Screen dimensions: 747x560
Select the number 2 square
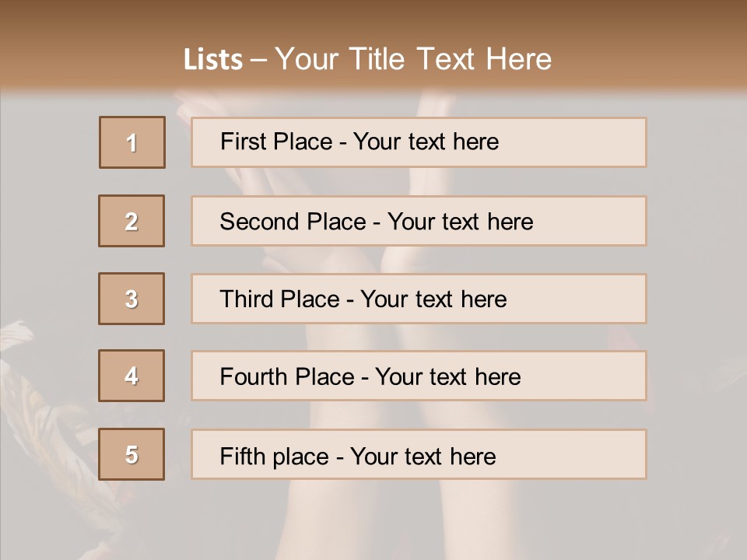click(x=132, y=221)
